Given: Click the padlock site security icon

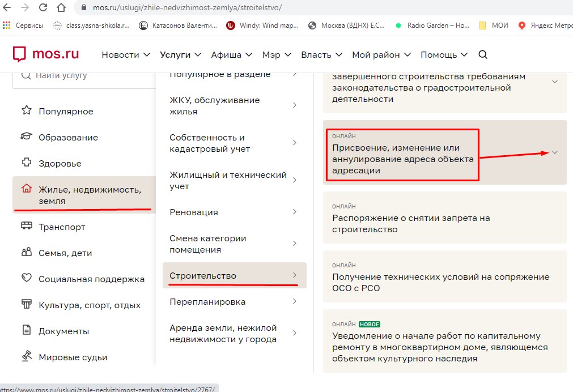Looking at the screenshot, I should click(84, 7).
